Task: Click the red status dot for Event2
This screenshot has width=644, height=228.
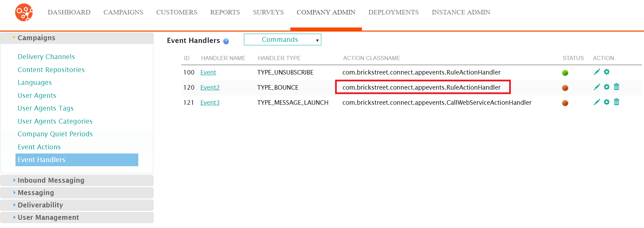Action: coord(565,88)
